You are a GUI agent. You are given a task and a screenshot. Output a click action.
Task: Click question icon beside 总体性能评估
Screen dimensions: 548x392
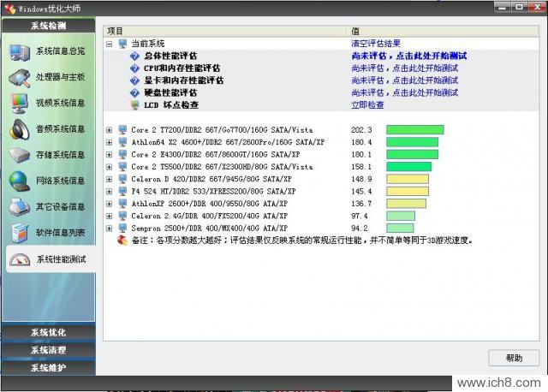coord(135,56)
